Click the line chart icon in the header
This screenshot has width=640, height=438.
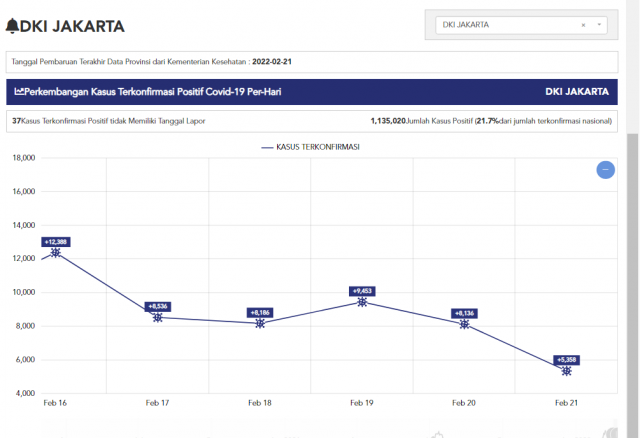(x=18, y=91)
